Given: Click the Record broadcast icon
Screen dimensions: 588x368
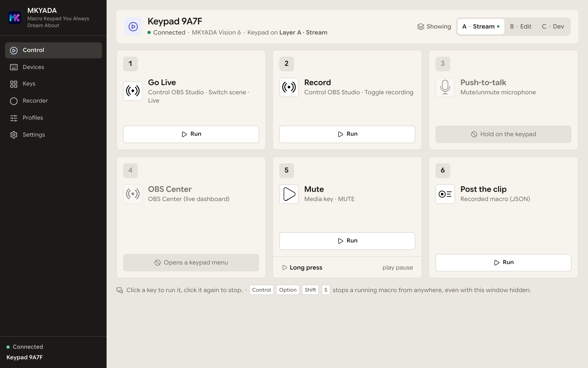Looking at the screenshot, I should (x=289, y=87).
